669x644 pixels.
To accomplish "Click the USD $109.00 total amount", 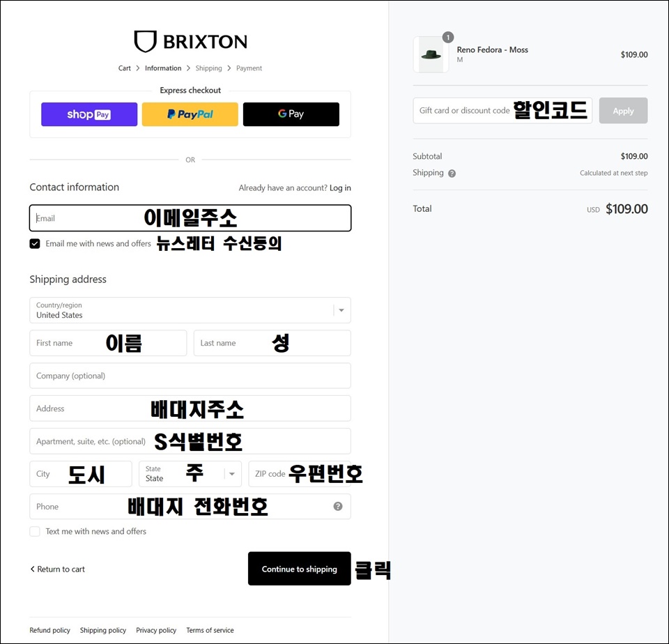I will [617, 209].
